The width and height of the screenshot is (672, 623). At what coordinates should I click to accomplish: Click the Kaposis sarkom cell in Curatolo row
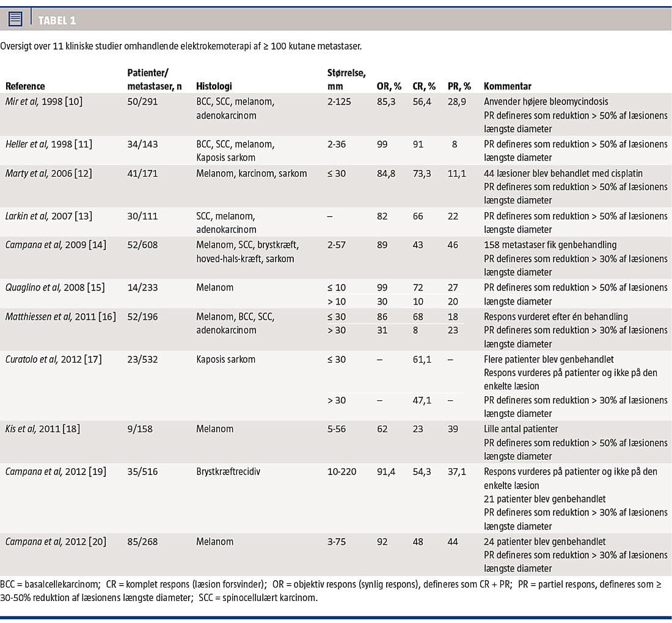(x=225, y=359)
